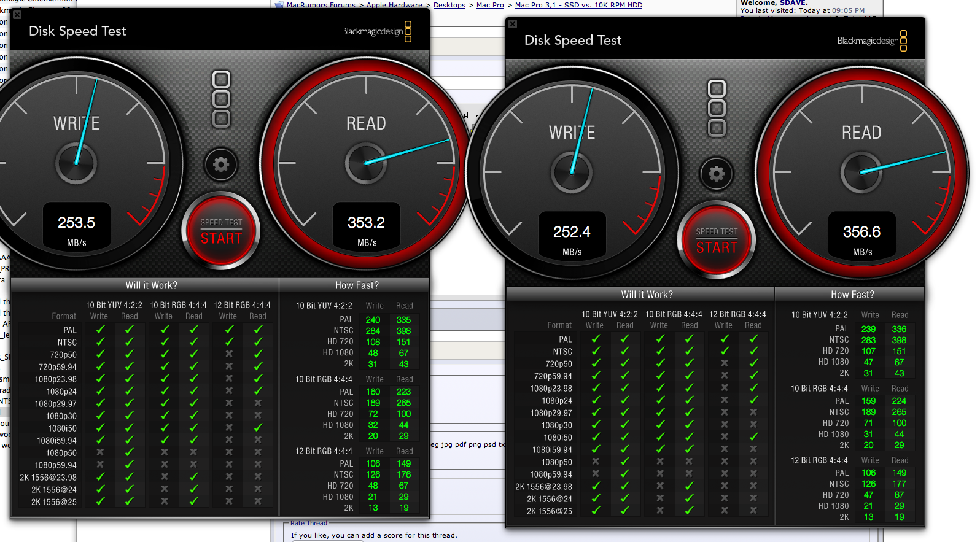Click the top stacked square indicator in right window
Screen dimensions: 980x542
[x=717, y=89]
